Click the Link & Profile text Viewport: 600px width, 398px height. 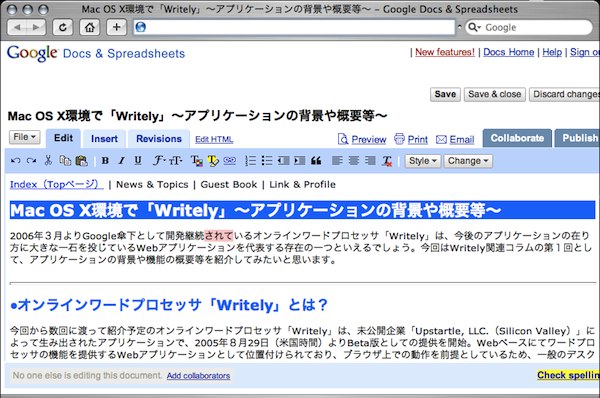click(x=302, y=184)
